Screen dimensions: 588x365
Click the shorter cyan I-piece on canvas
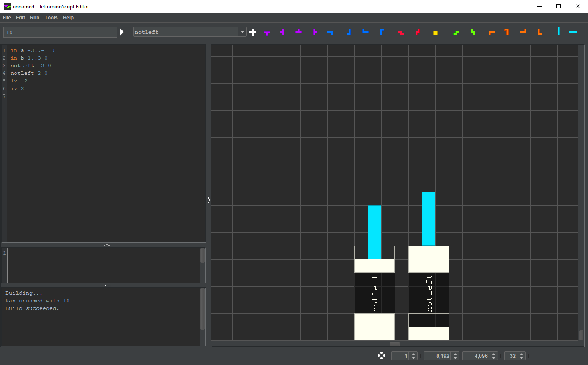point(375,232)
